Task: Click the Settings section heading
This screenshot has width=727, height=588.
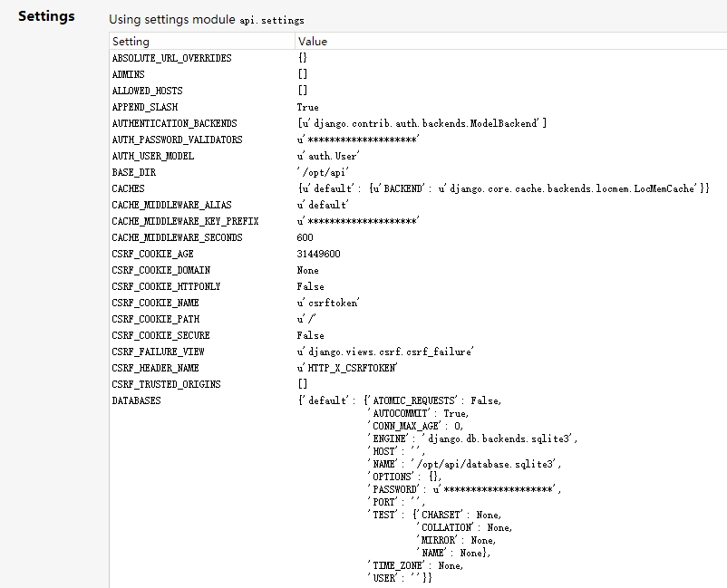Action: pyautogui.click(x=46, y=16)
